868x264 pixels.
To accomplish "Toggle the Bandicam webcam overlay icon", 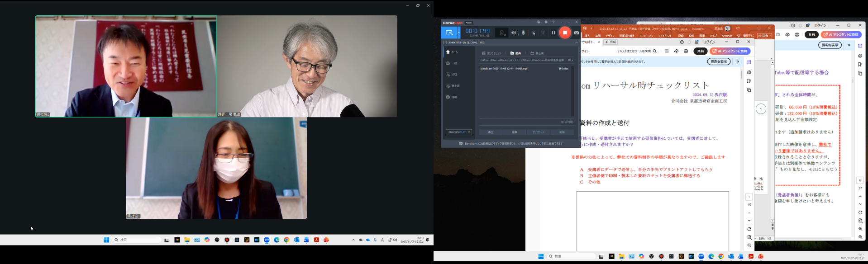I will coord(502,33).
